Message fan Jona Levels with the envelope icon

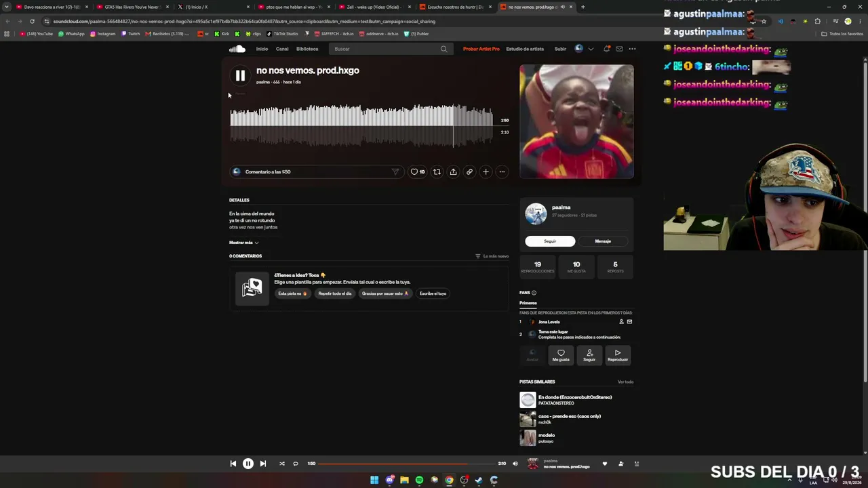(x=629, y=322)
